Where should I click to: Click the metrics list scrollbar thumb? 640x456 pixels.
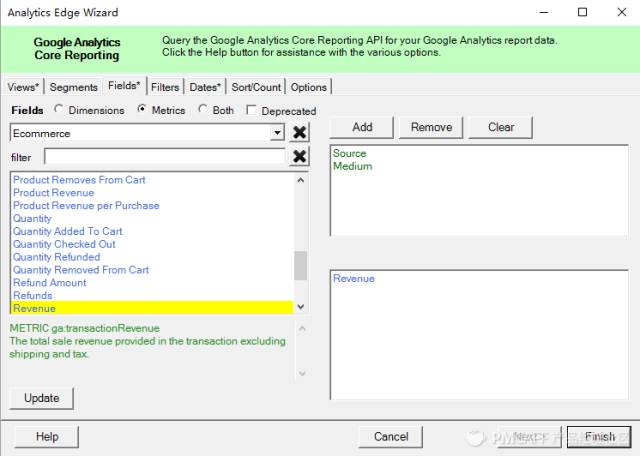coord(301,266)
